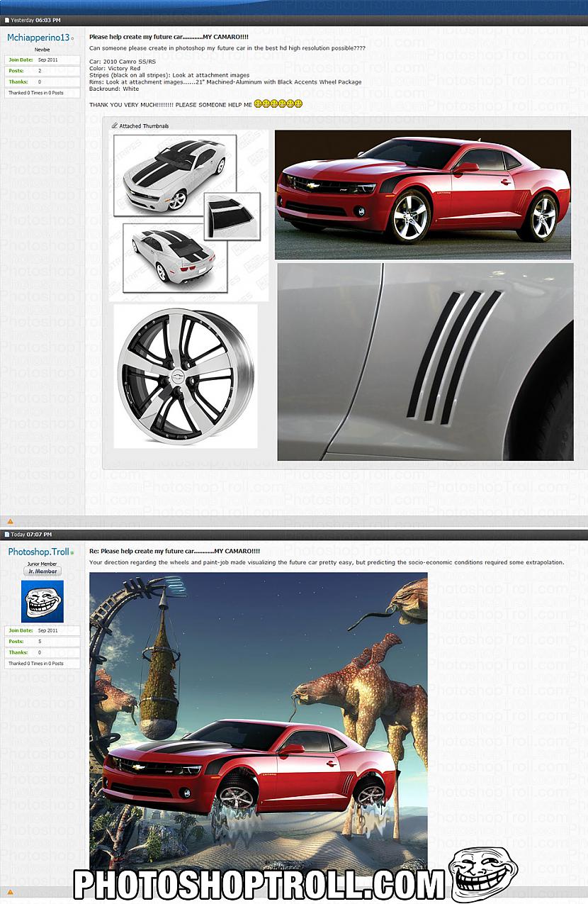Click the report triangle icon under Photoshop.Troll's post
588x904 pixels.
10,891
